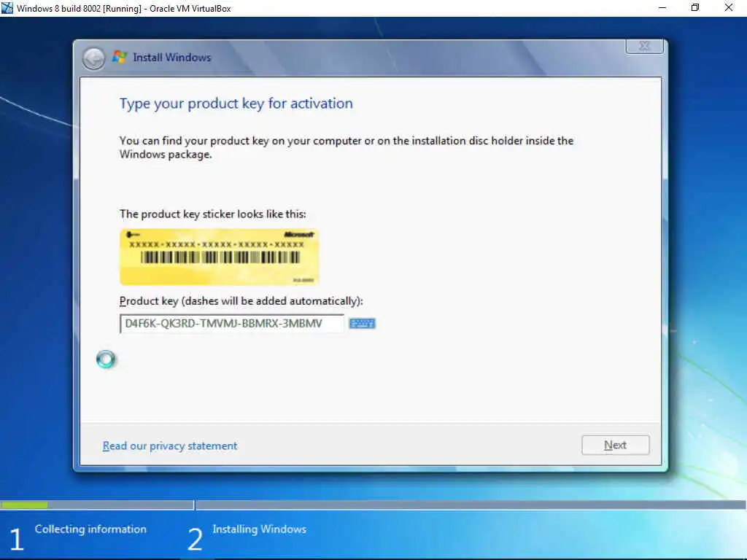This screenshot has height=560, width=747.
Task: Minimize the VirtualBox window
Action: coord(662,8)
